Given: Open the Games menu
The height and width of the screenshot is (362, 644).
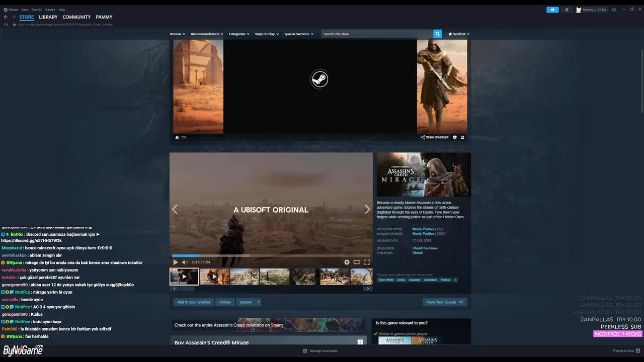Looking at the screenshot, I should 50,10.
